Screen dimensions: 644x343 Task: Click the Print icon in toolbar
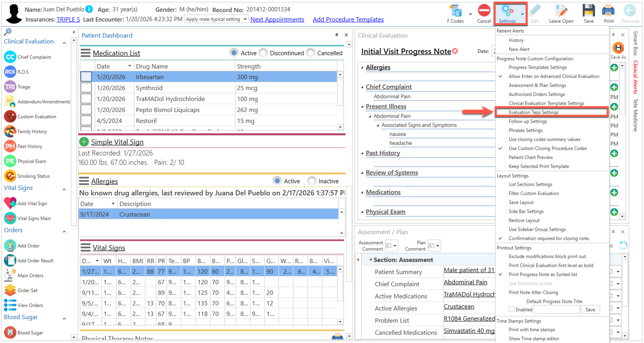pyautogui.click(x=609, y=11)
